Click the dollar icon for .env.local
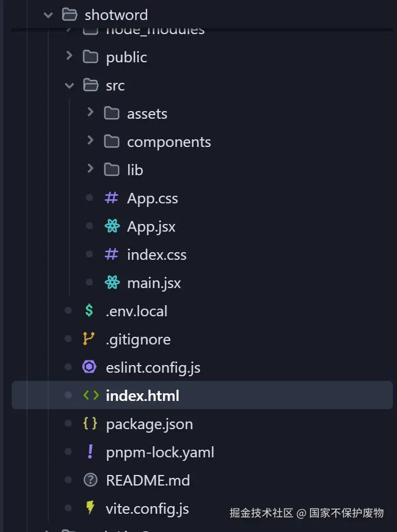Screen dimensions: 397x532 tap(89, 311)
